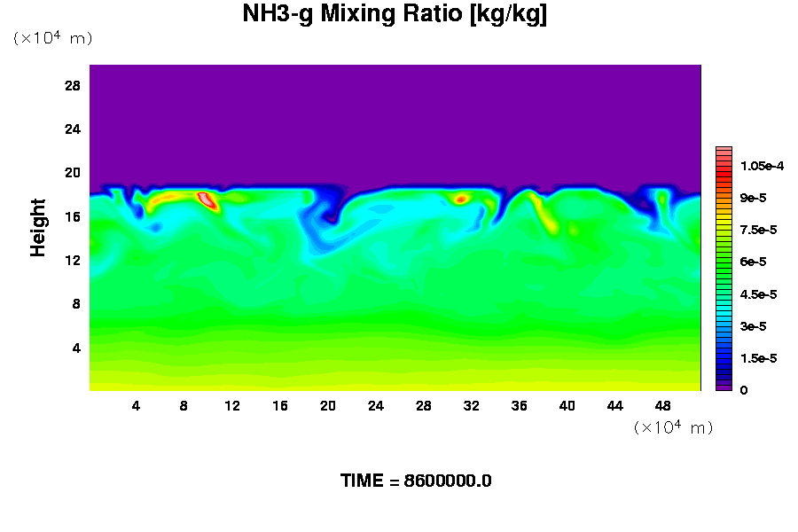This screenshot has height=532, width=798.
Task: Click the "NH3-g Mixing Ratio [kg/kg]" plot title
Action: (x=394, y=15)
